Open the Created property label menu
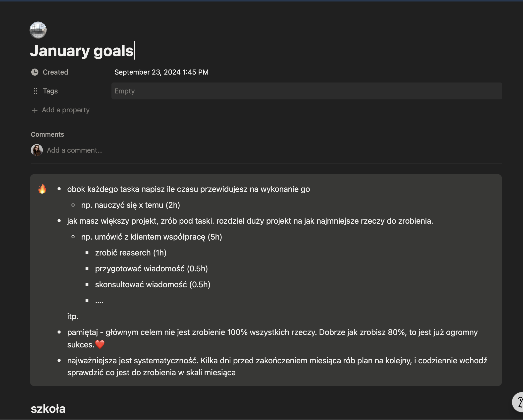 pyautogui.click(x=55, y=72)
